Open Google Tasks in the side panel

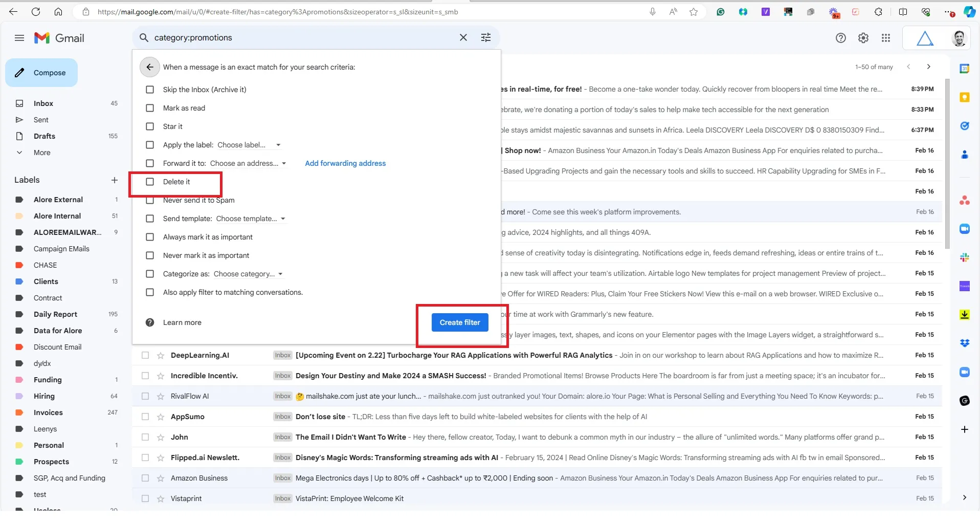point(965,126)
